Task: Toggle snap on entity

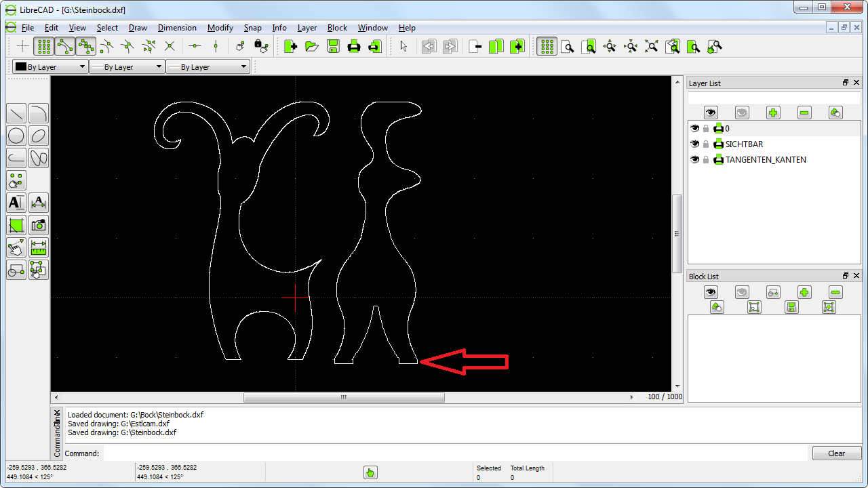Action: [85, 46]
